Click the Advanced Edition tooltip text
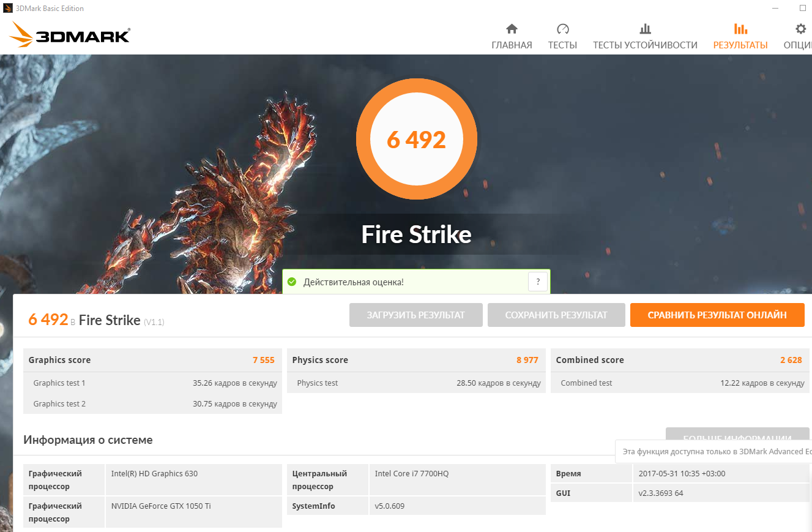The height and width of the screenshot is (532, 812). tap(717, 452)
